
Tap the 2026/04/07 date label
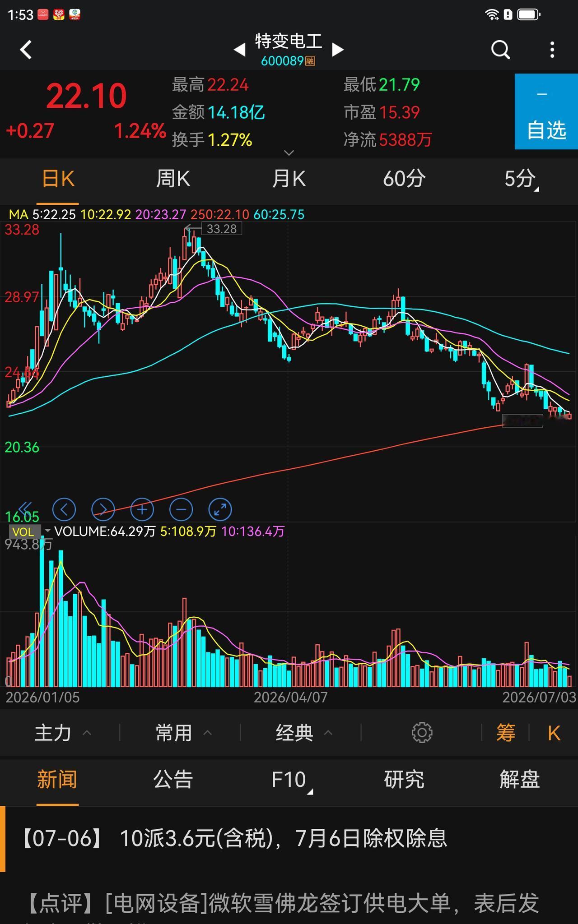point(290,697)
